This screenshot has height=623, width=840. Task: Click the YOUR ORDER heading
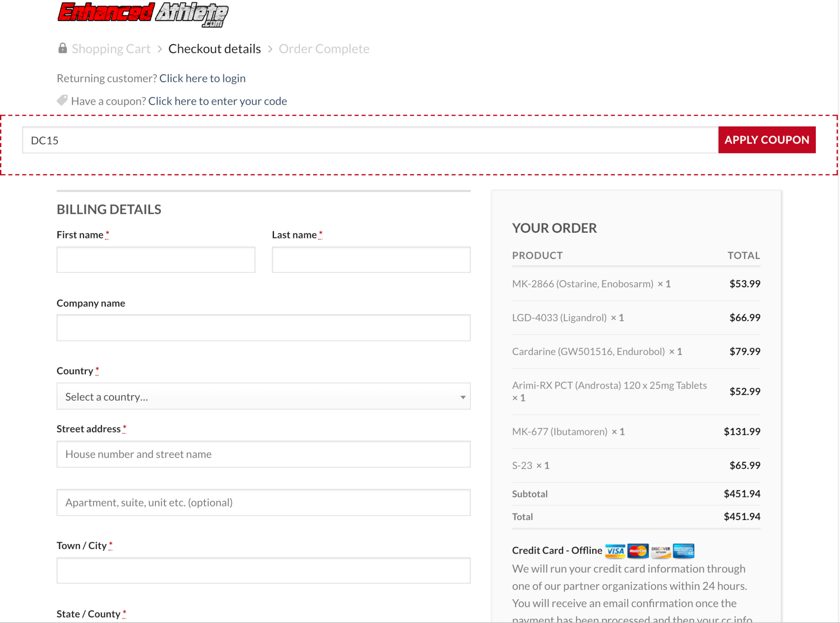554,228
